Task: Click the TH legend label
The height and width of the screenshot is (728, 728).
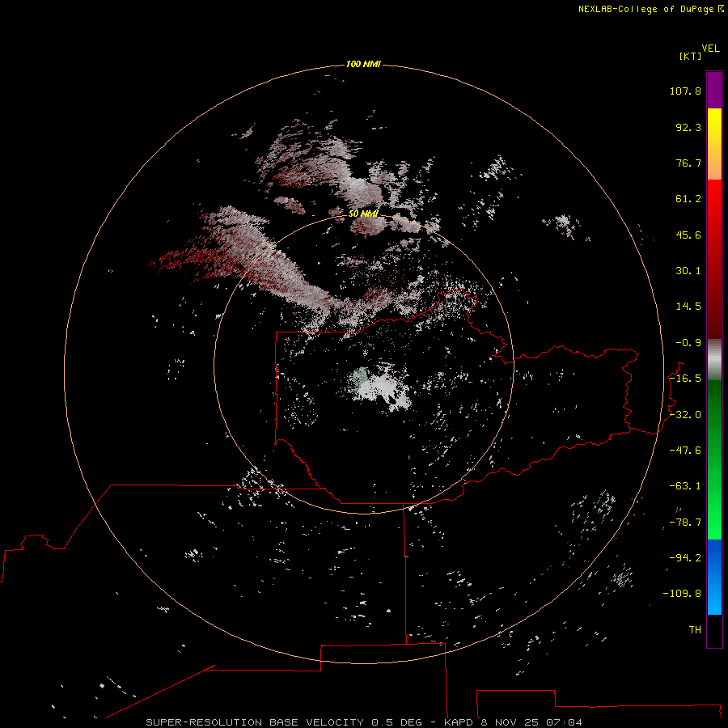Action: (x=695, y=630)
